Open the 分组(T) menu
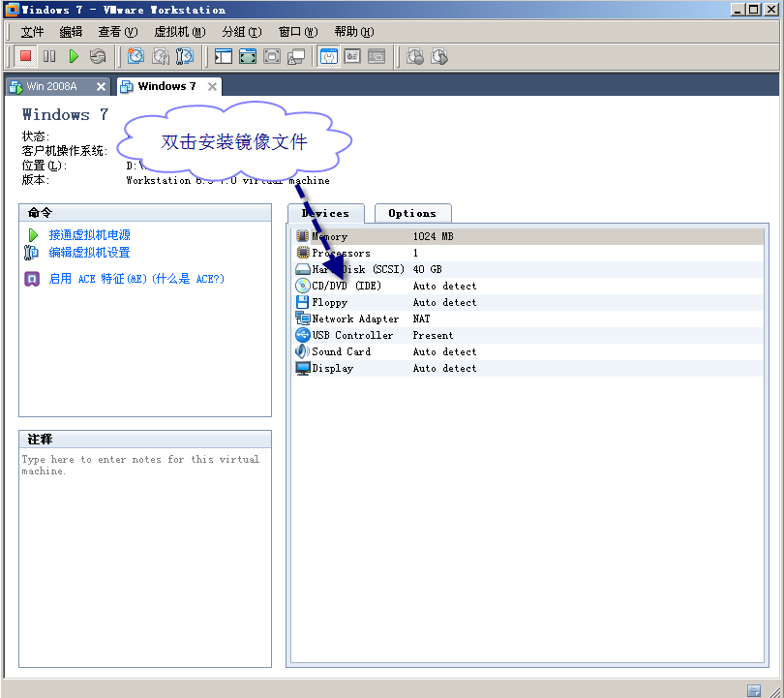Image resolution: width=784 pixels, height=698 pixels. pos(242,32)
